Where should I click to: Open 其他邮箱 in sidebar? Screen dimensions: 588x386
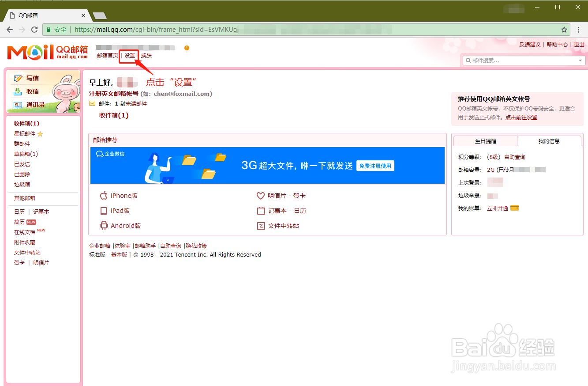pyautogui.click(x=25, y=198)
